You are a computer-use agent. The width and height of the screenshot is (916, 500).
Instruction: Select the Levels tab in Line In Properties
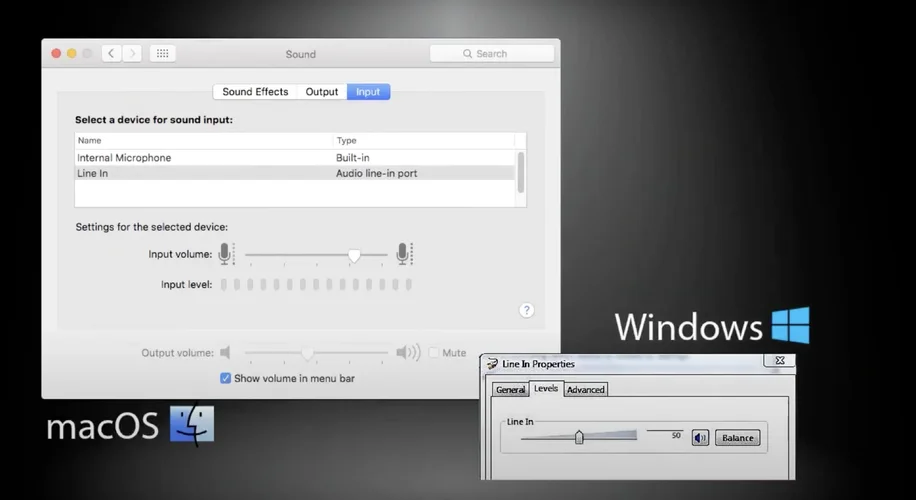point(546,388)
